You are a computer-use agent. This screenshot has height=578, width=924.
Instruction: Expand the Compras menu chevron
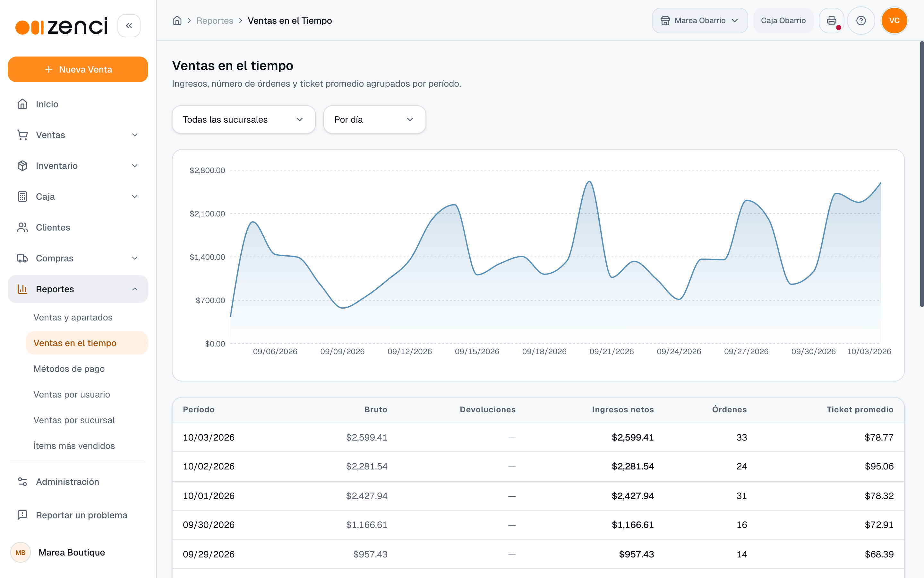click(135, 258)
